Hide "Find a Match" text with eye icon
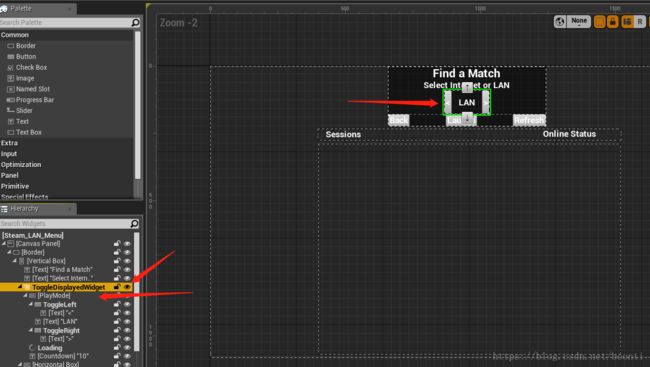The height and width of the screenshot is (367, 650). [x=127, y=270]
